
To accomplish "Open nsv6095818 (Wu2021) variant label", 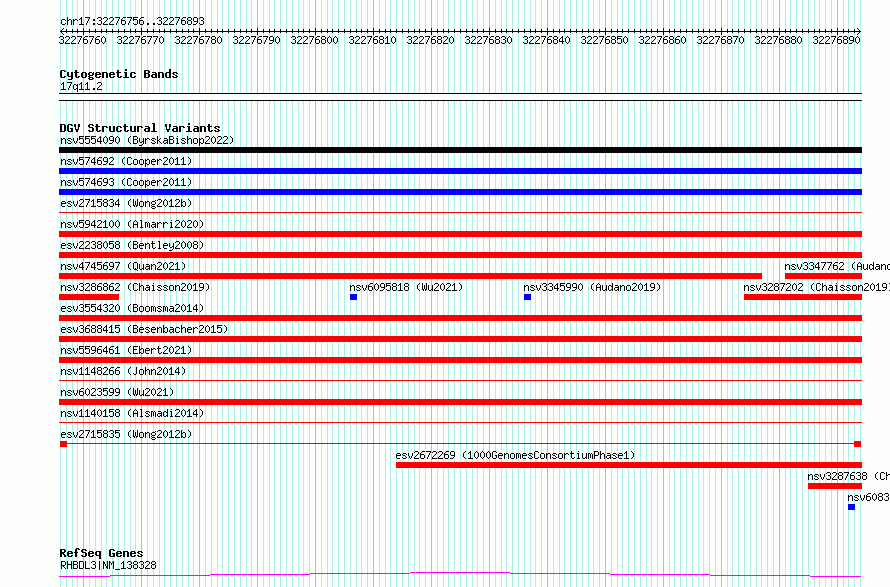I will (x=406, y=287).
